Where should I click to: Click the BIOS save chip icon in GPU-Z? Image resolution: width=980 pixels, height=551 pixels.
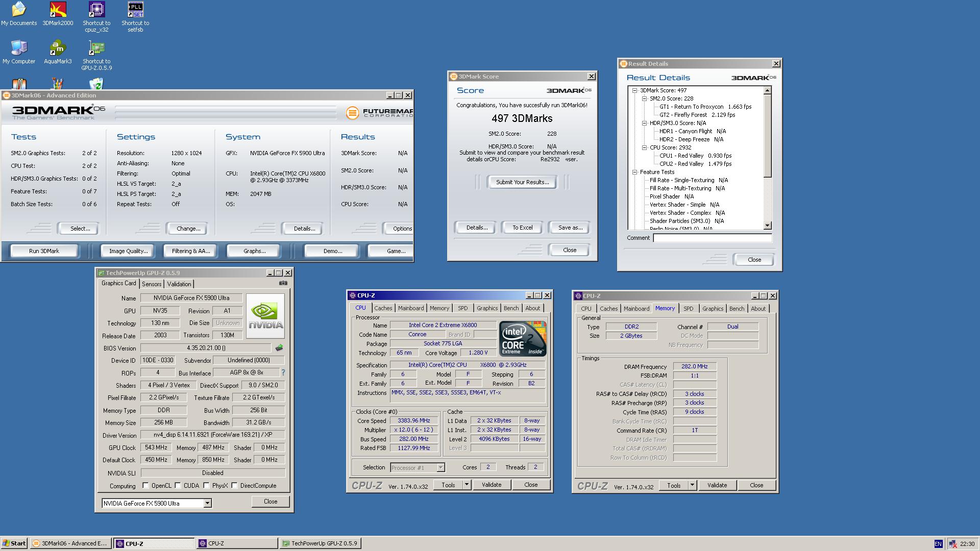tap(279, 348)
